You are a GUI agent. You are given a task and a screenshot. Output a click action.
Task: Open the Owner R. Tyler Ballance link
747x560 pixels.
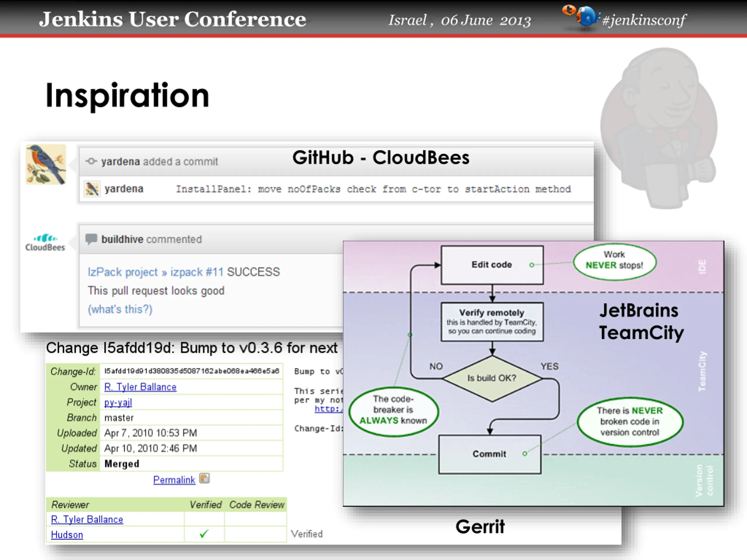pos(140,387)
